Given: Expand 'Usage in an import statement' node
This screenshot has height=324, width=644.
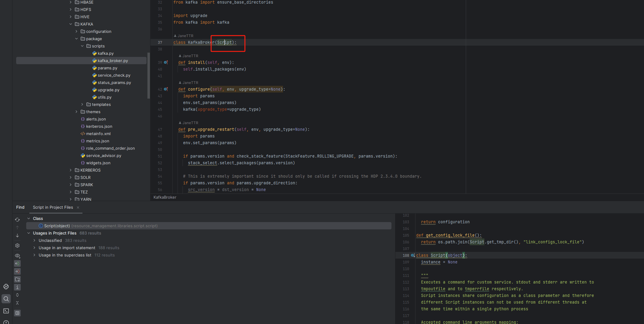Looking at the screenshot, I should tap(34, 248).
